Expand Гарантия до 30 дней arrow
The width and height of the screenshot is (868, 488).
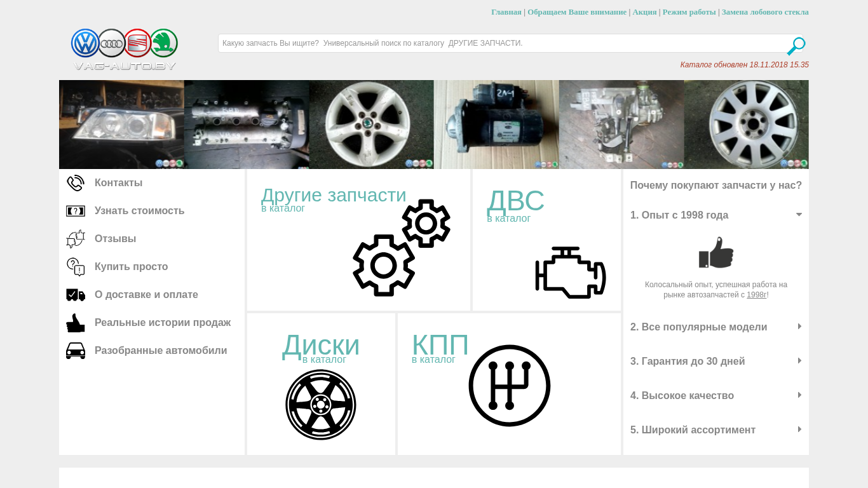click(x=799, y=361)
